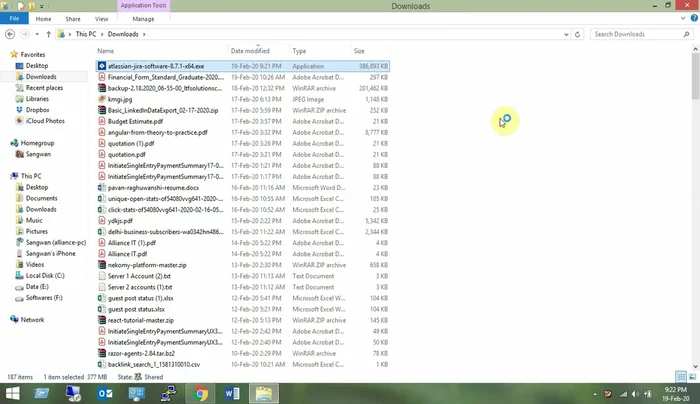Go up one folder level arrow
Image resolution: width=700 pixels, height=404 pixels.
coord(48,34)
